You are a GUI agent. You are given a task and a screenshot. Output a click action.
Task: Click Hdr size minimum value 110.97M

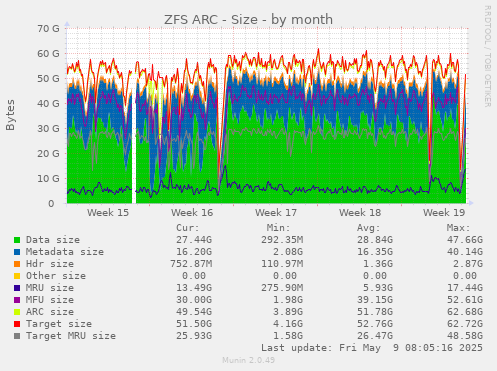click(282, 264)
